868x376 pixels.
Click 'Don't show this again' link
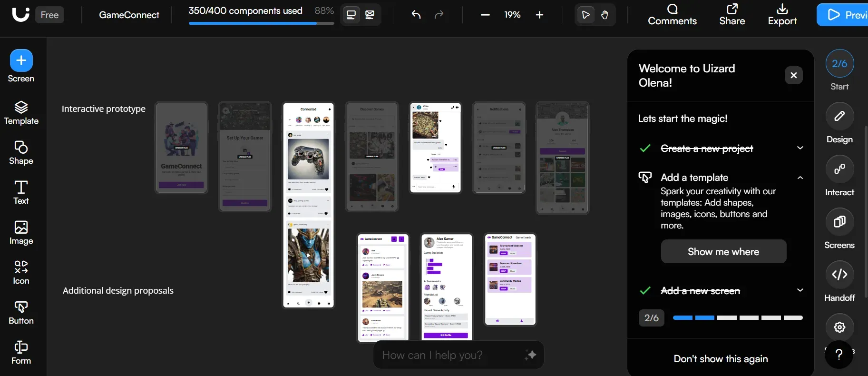[x=721, y=359]
